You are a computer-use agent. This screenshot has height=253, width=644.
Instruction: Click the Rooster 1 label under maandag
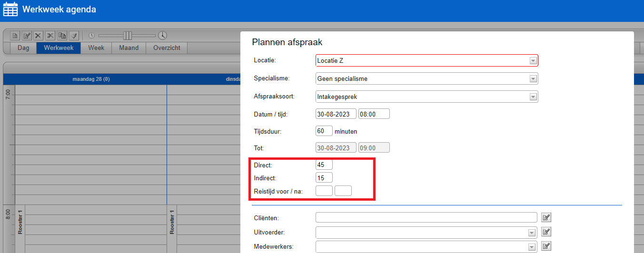(x=20, y=221)
